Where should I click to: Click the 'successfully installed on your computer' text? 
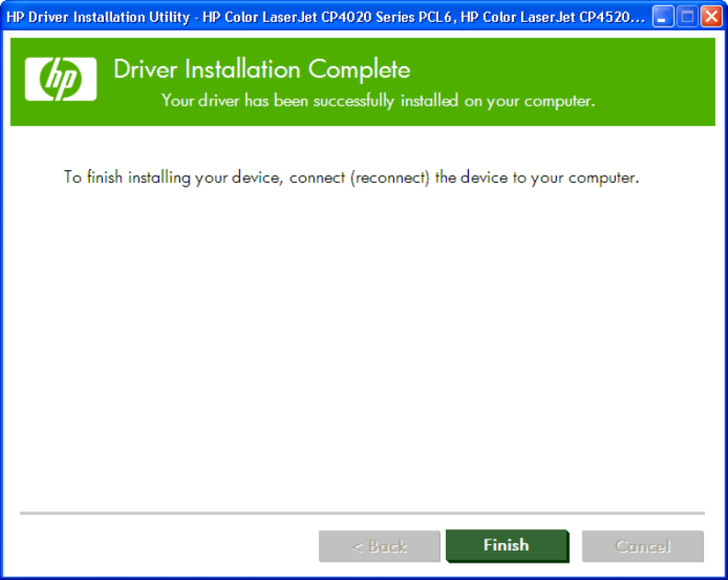pyautogui.click(x=454, y=101)
